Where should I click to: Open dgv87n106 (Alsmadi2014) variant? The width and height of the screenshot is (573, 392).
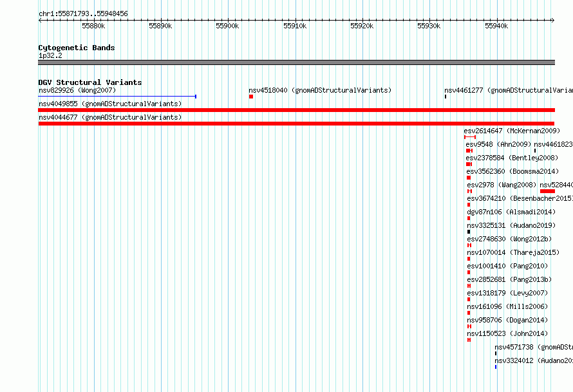(511, 212)
